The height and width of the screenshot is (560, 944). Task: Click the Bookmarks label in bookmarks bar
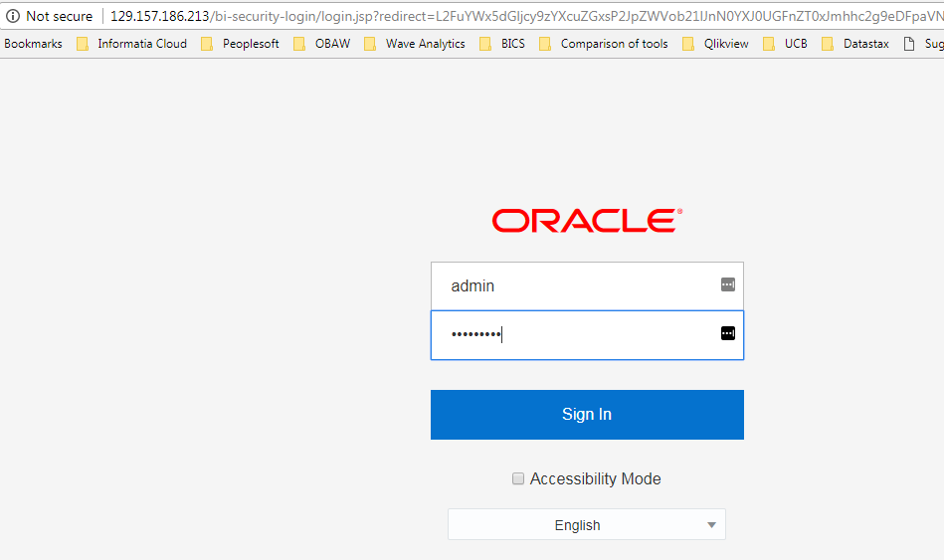33,44
